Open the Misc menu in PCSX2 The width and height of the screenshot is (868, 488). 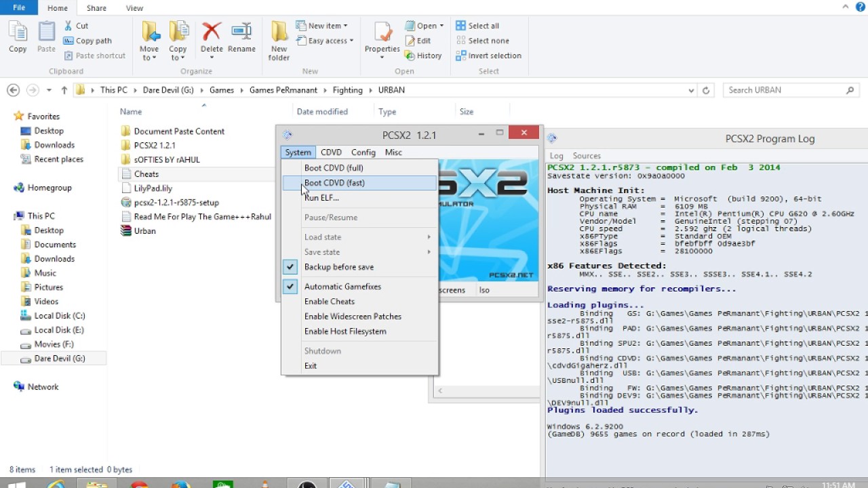click(x=393, y=152)
